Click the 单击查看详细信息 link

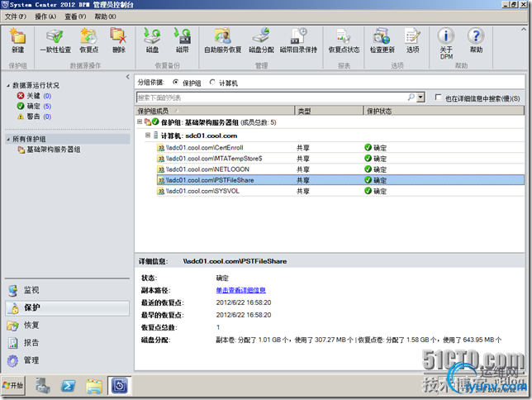[x=241, y=290]
